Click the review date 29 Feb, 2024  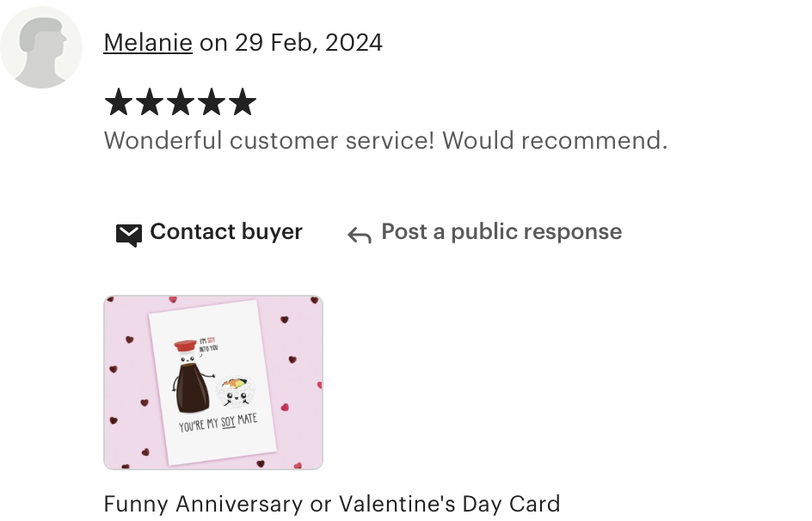pos(309,42)
